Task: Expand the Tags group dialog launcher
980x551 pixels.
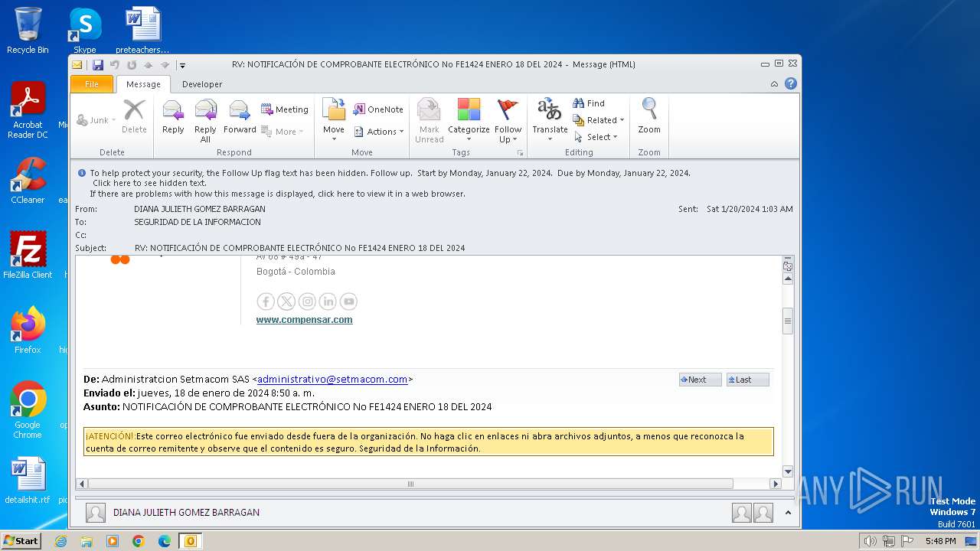Action: [521, 153]
